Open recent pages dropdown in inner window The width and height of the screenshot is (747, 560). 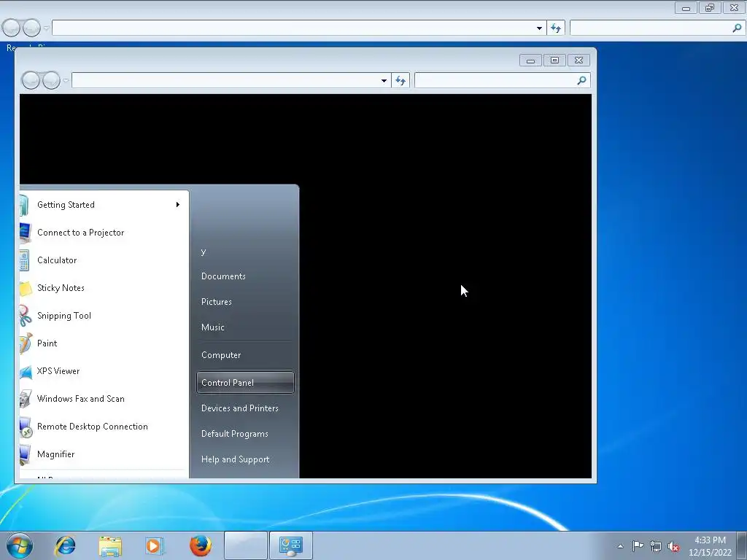66,80
